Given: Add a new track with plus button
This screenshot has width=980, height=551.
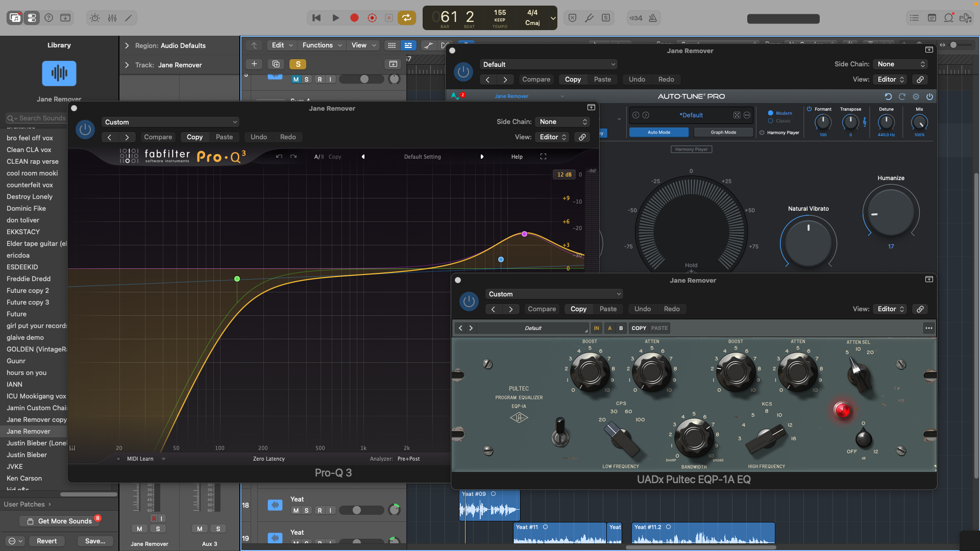Looking at the screenshot, I should [254, 64].
